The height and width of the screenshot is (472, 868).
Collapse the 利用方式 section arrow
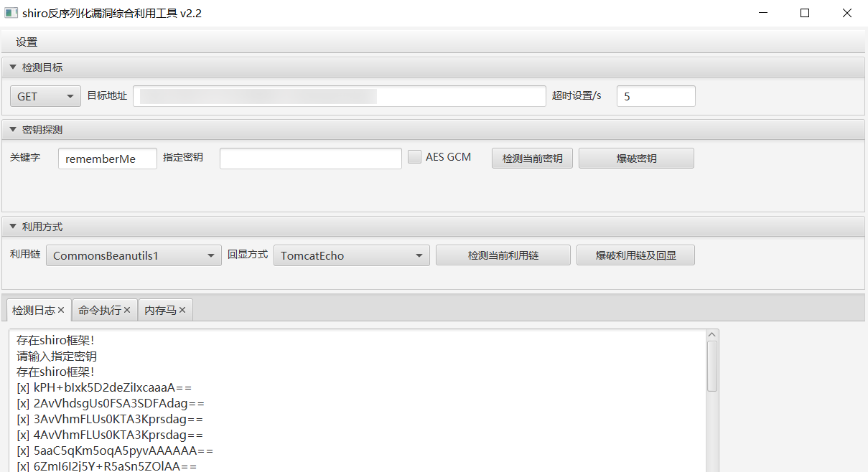pos(12,227)
